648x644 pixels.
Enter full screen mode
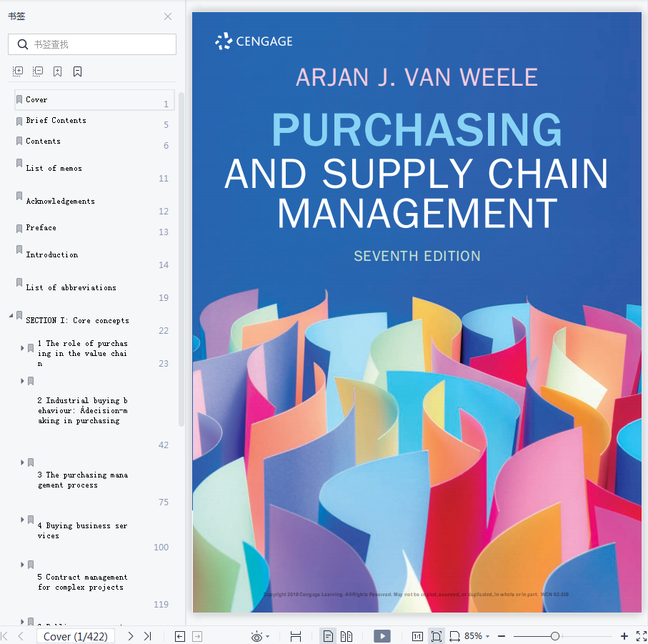pyautogui.click(x=642, y=636)
